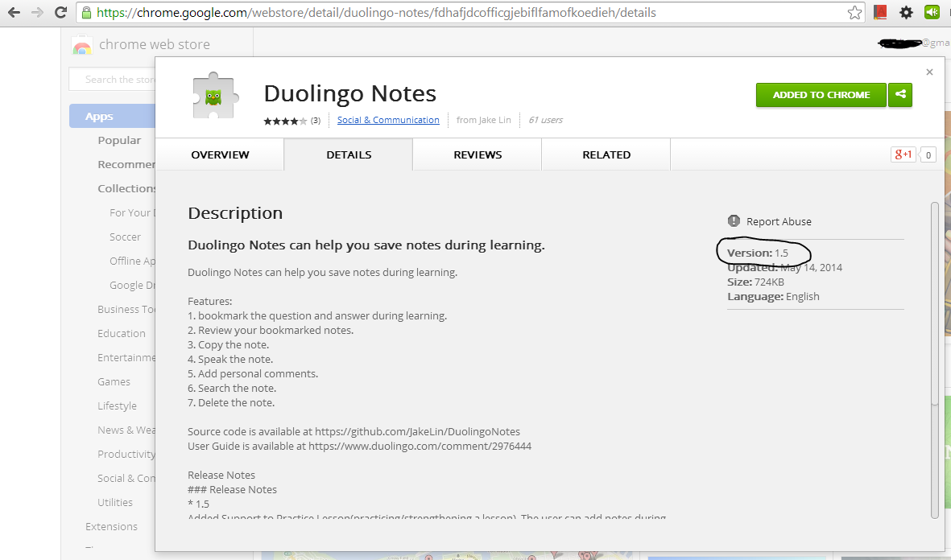Click the User Guide duolingo.com URL text
The height and width of the screenshot is (560, 951).
pos(420,446)
